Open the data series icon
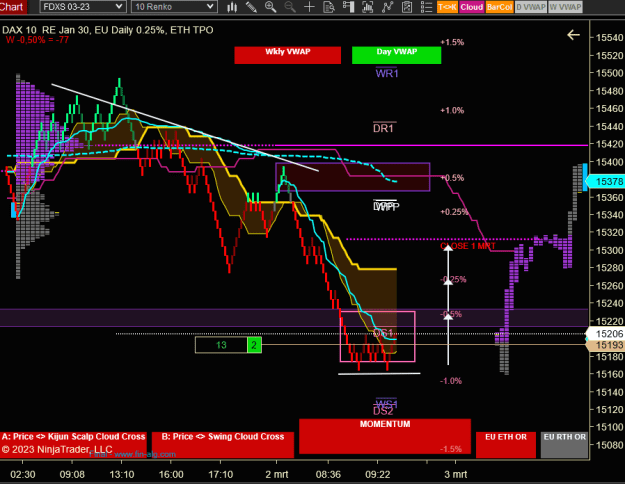The height and width of the screenshot is (484, 625). (x=368, y=7)
